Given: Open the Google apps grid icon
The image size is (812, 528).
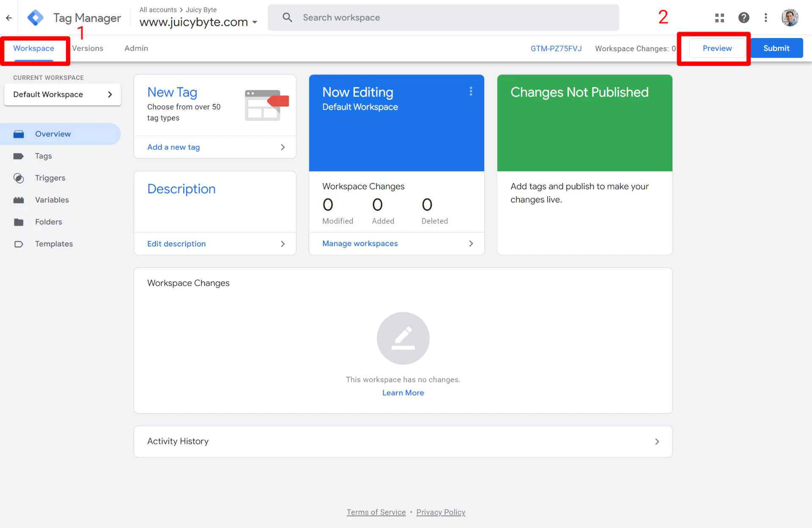Looking at the screenshot, I should point(719,17).
